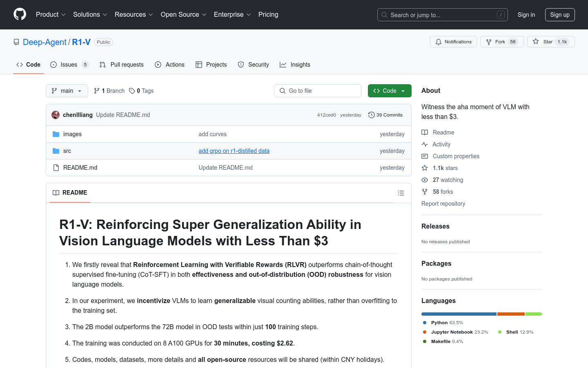Click the 412ced0 commit hash
Viewport: 588px width, 368px height.
point(326,115)
